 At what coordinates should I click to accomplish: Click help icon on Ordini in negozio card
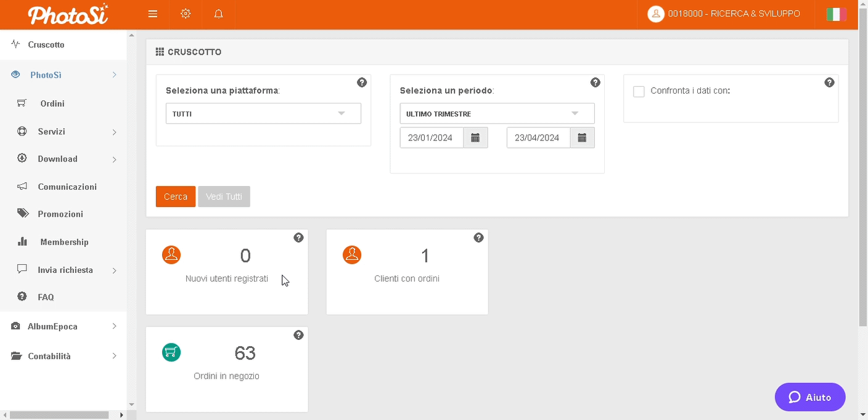[x=298, y=335]
